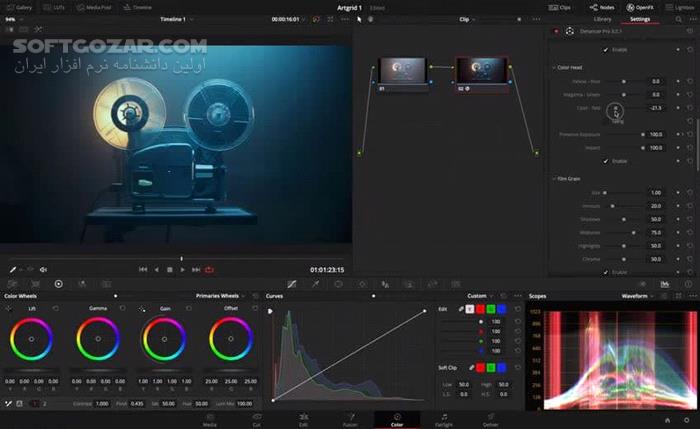
Task: Open the Custom curves dropdown
Action: point(480,296)
